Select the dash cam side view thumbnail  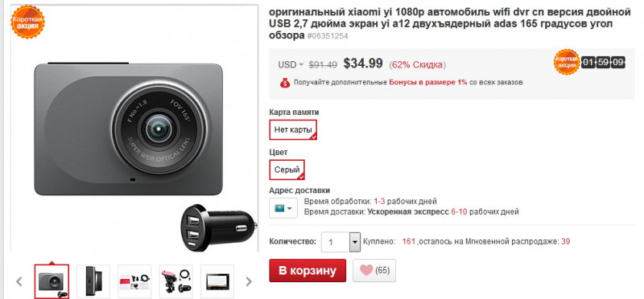click(93, 281)
